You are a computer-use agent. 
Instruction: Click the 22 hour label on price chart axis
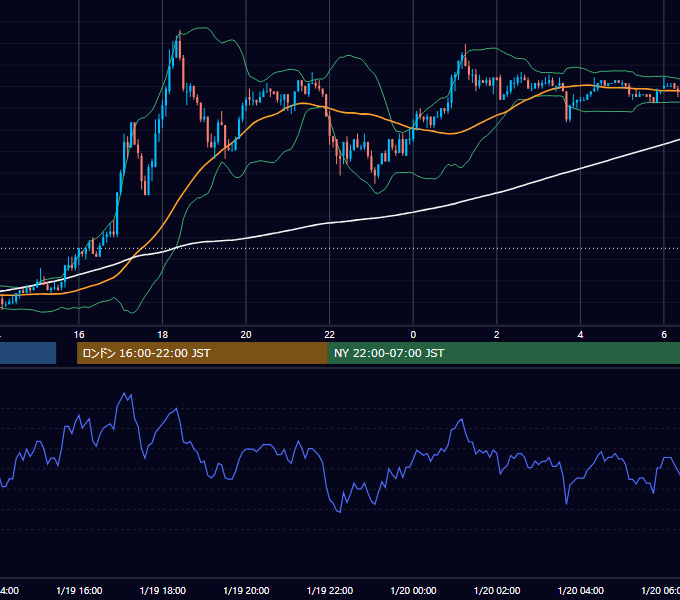click(330, 335)
